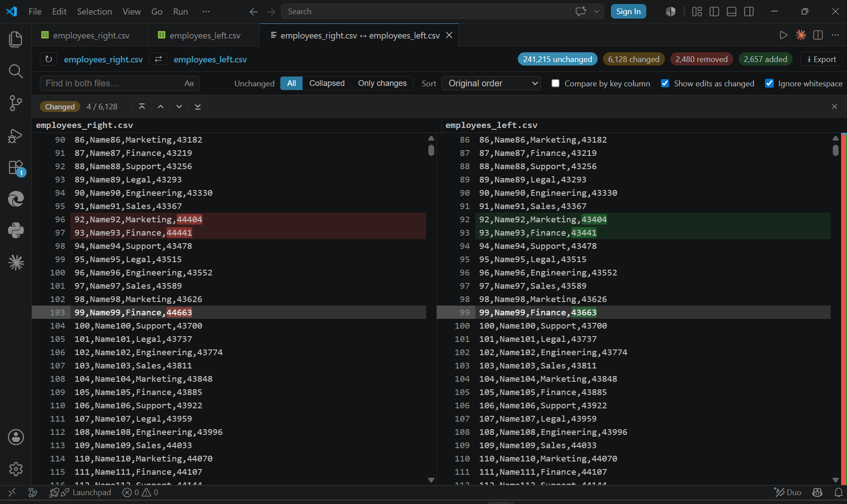Viewport: 847px width, 504px height.
Task: Open the Manage gear settings
Action: pos(16,469)
